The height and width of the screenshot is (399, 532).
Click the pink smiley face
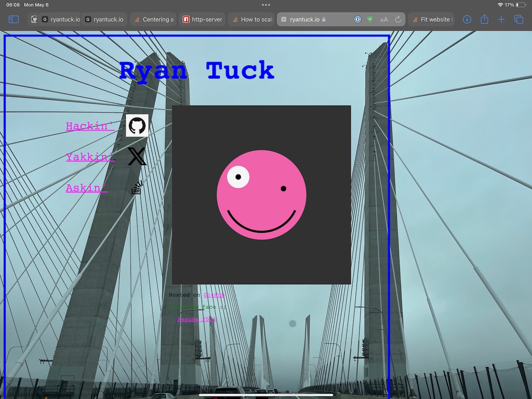pyautogui.click(x=261, y=195)
